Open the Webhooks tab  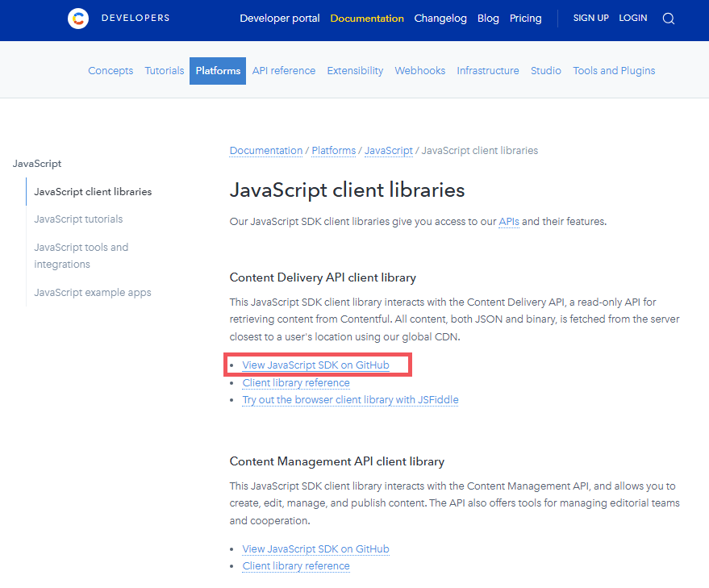(420, 70)
